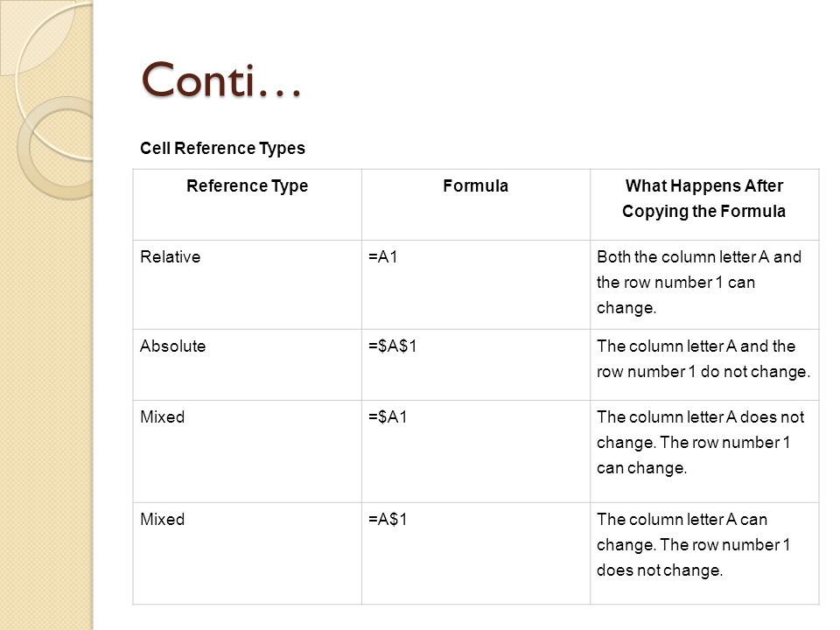
Task: Click the decorative ring graphic in sidebar
Action: coord(53,147)
